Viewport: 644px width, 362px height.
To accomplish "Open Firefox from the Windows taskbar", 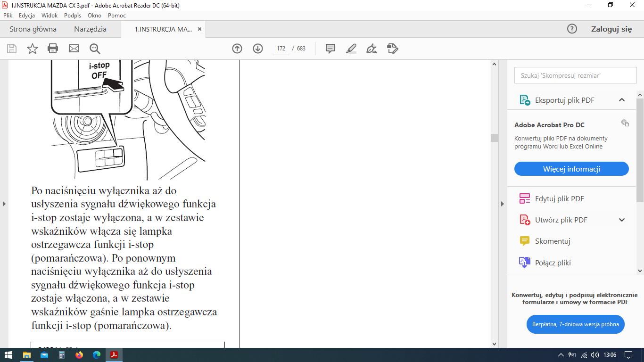I will point(79,355).
